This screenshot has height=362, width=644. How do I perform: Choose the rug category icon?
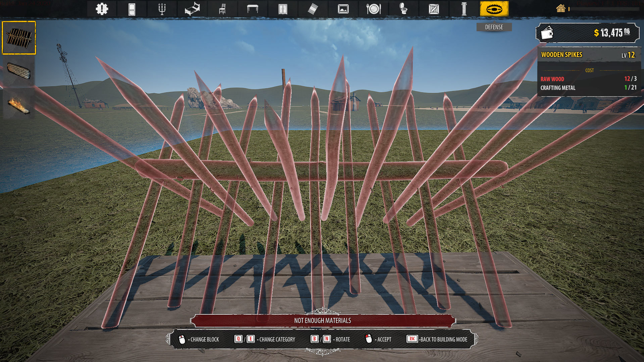pyautogui.click(x=313, y=9)
